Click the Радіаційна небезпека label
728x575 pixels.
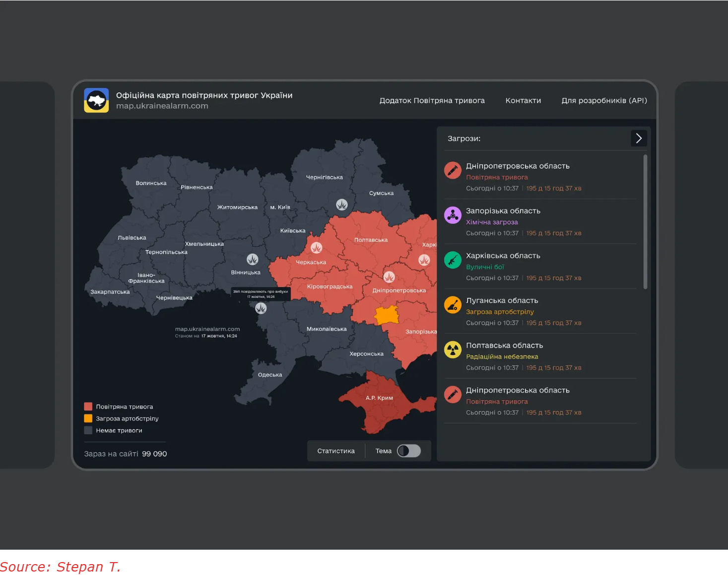coord(502,357)
